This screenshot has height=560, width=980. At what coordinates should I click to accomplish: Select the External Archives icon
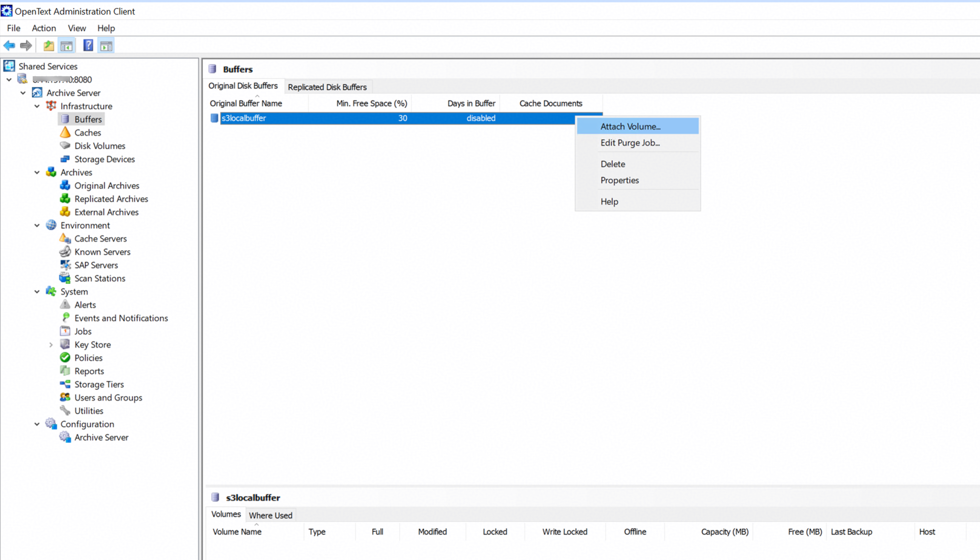coord(65,212)
